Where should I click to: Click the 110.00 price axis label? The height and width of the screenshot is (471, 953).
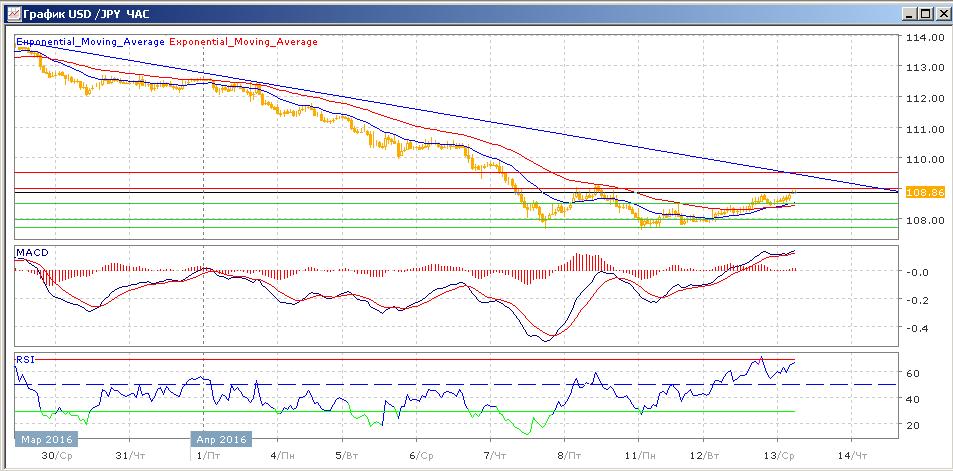tap(924, 160)
